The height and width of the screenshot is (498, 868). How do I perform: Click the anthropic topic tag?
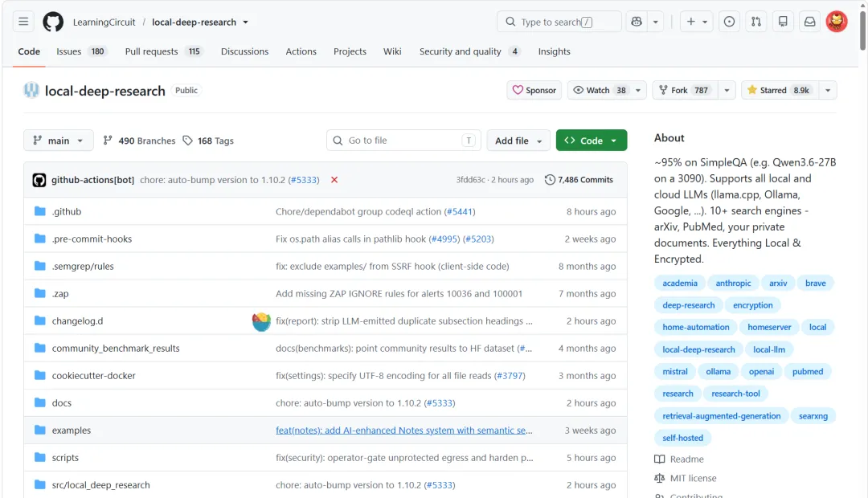point(733,283)
